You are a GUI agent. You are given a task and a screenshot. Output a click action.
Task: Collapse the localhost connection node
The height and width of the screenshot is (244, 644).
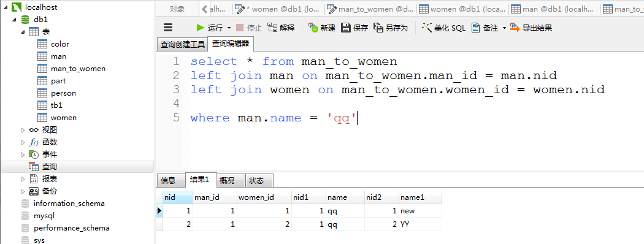6,7
